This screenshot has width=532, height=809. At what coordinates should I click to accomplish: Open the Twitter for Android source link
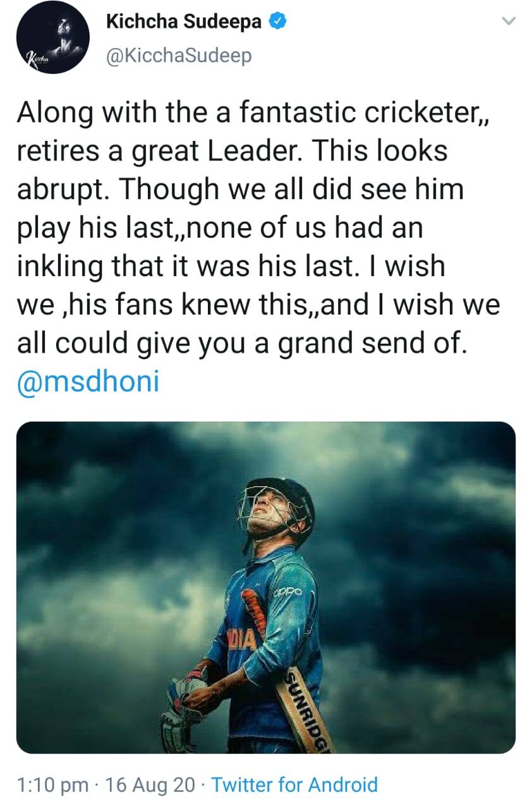(x=294, y=785)
